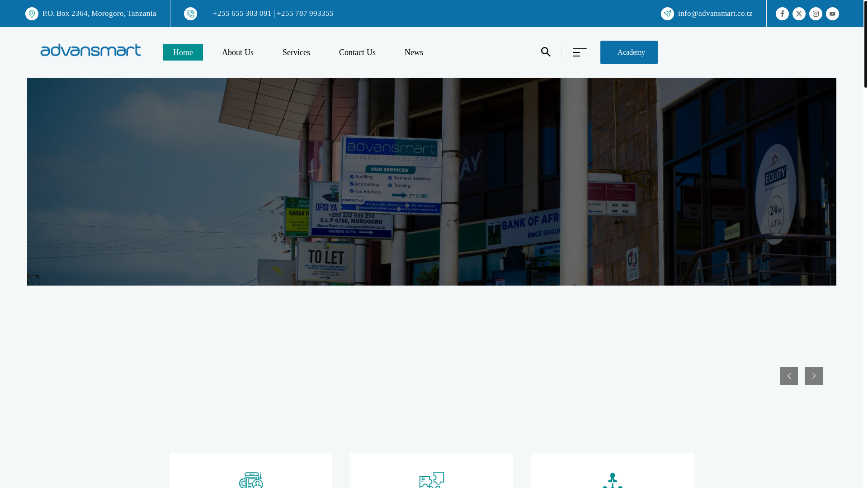
Task: Click the paper plane email icon
Action: (667, 14)
